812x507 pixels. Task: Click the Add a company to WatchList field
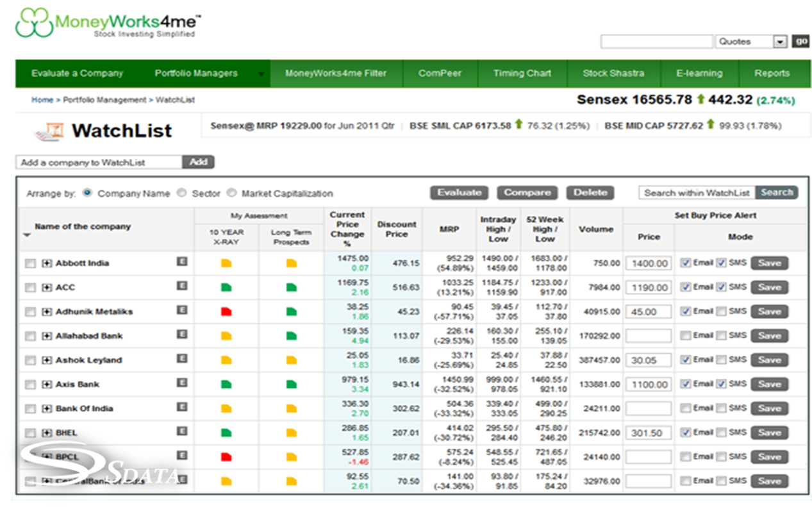click(x=99, y=162)
